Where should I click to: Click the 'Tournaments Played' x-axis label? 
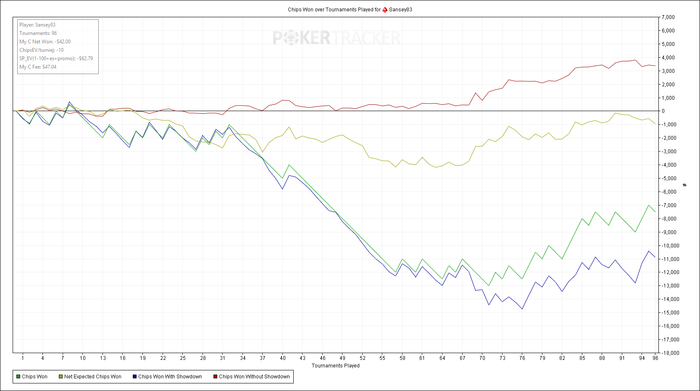click(335, 366)
